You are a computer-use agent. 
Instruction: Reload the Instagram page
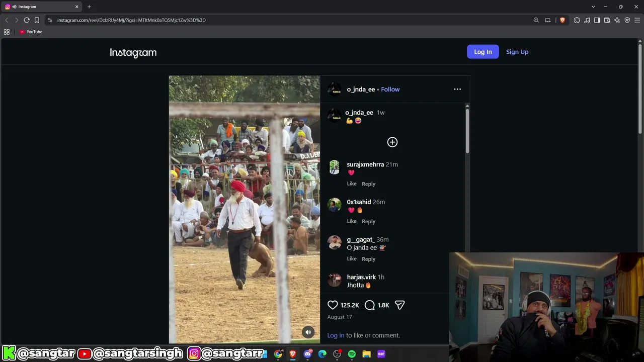coord(27,20)
